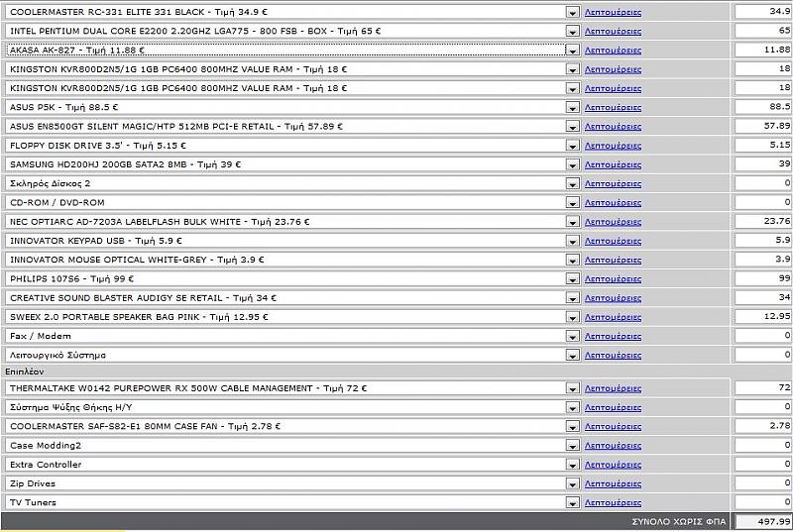This screenshot has width=793, height=532.
Task: Open the Fax / Modem dropdown
Action: tap(572, 337)
